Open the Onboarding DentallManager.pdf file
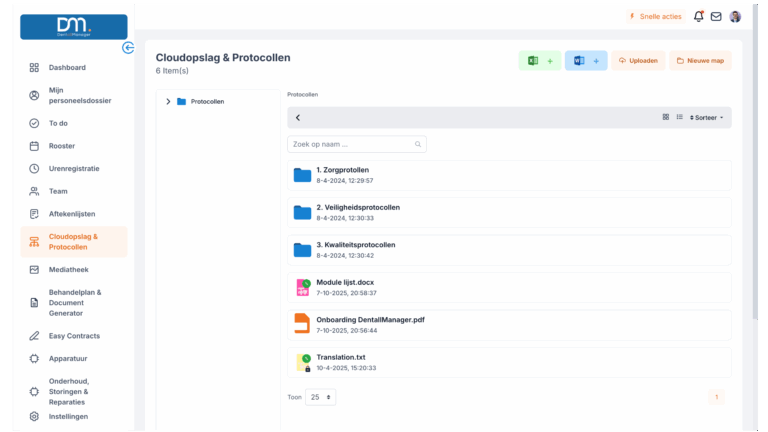 [x=370, y=319]
